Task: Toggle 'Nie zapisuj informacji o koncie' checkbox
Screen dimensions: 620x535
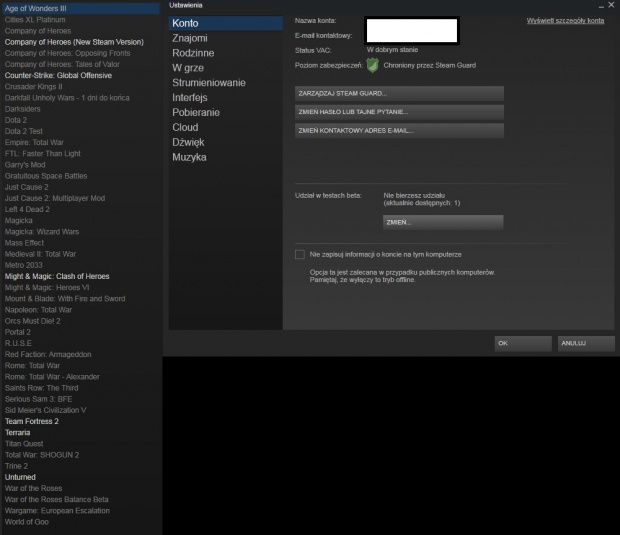Action: point(300,254)
